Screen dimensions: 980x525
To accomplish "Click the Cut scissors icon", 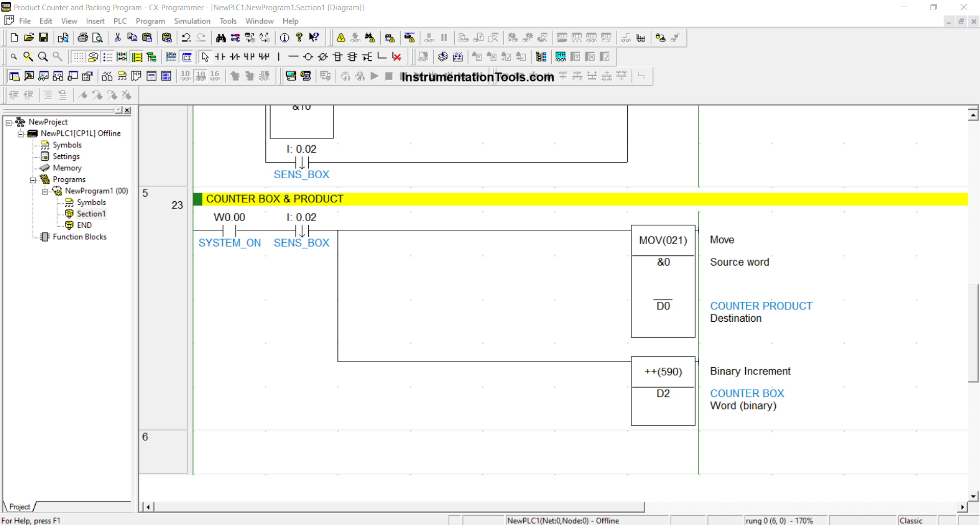I will [117, 38].
